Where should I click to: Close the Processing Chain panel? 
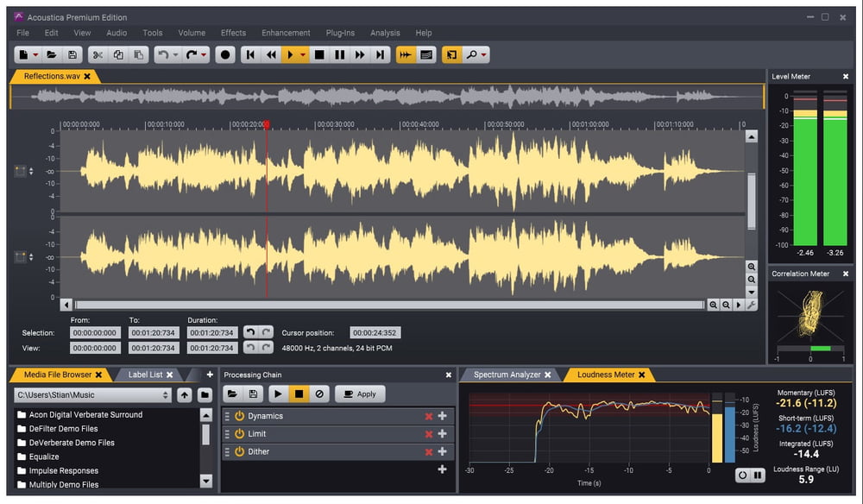coord(449,375)
